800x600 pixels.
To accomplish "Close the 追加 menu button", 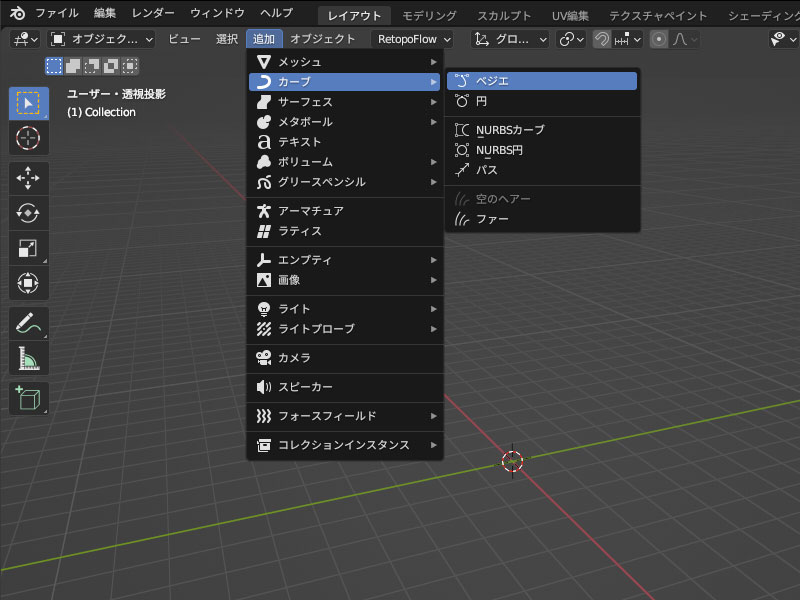I will coord(264,39).
